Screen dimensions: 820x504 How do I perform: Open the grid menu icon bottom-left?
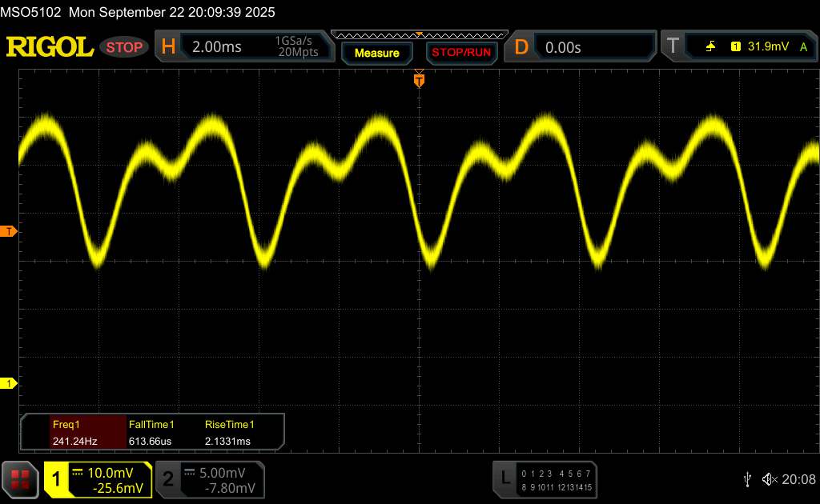pos(20,479)
